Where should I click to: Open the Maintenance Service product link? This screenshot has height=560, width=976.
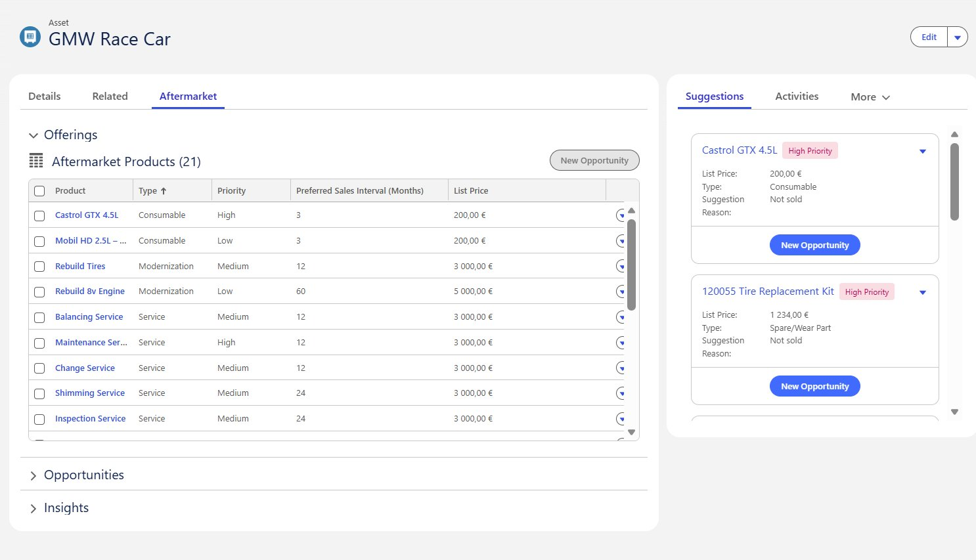[91, 343]
